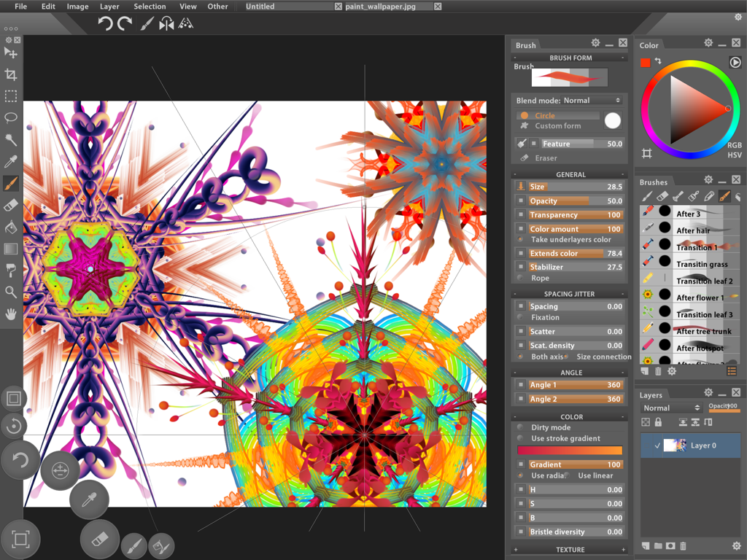The width and height of the screenshot is (747, 560).
Task: Select the Move tool
Action: (11, 52)
